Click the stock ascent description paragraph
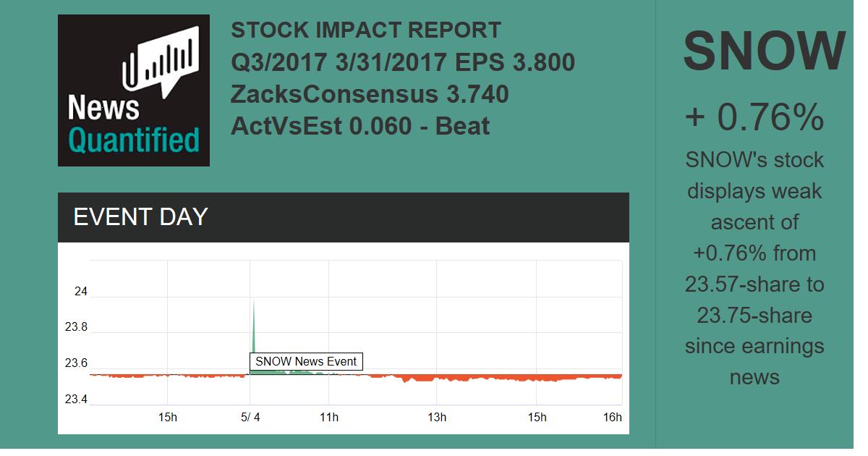868x456 pixels. [x=754, y=268]
